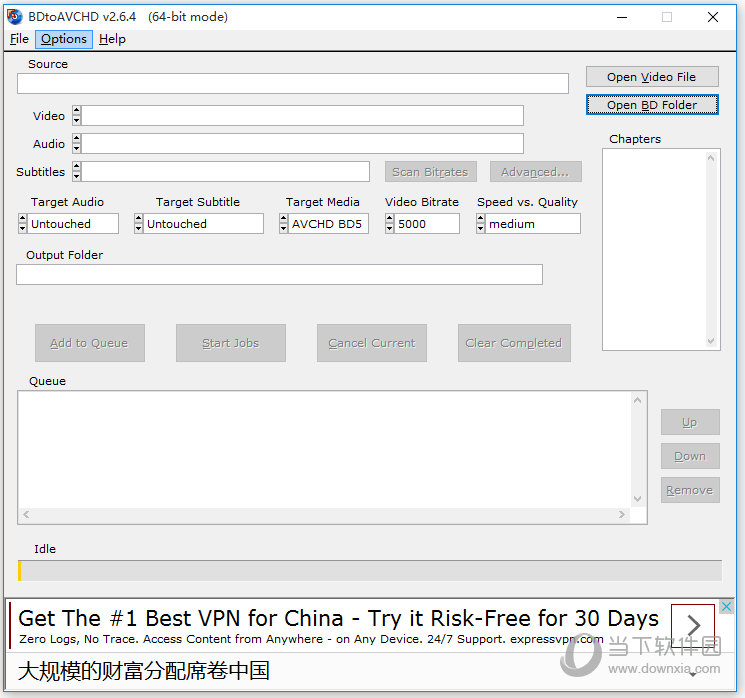Viewport: 745px width, 698px height.
Task: Click Queue horizontal scroll right arrow
Action: (x=621, y=515)
